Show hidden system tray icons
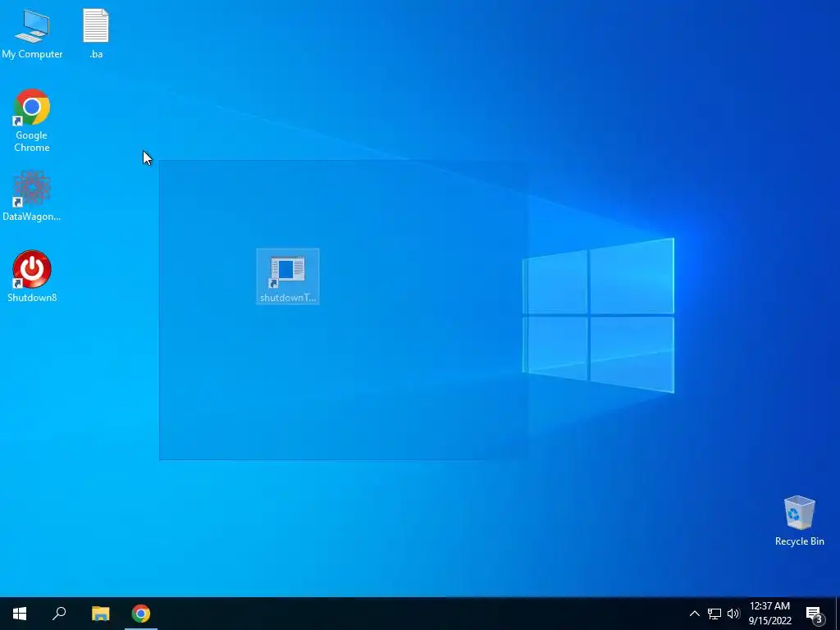Viewport: 840px width, 630px height. 694,614
